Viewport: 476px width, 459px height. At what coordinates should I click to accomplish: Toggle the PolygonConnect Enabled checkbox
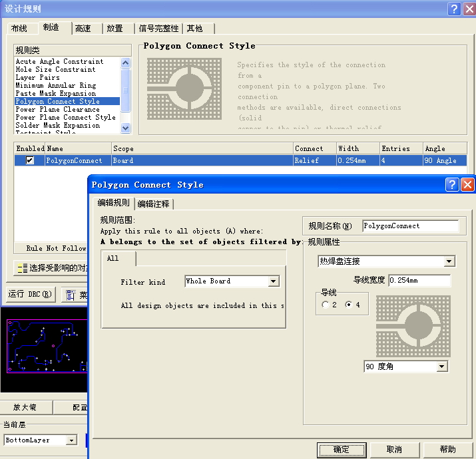[30, 160]
